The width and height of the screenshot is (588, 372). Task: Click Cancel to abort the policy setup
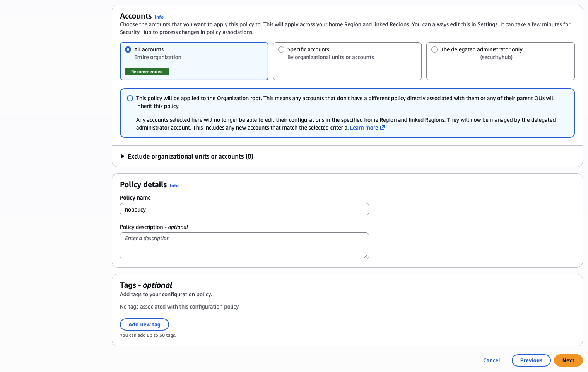(x=491, y=360)
